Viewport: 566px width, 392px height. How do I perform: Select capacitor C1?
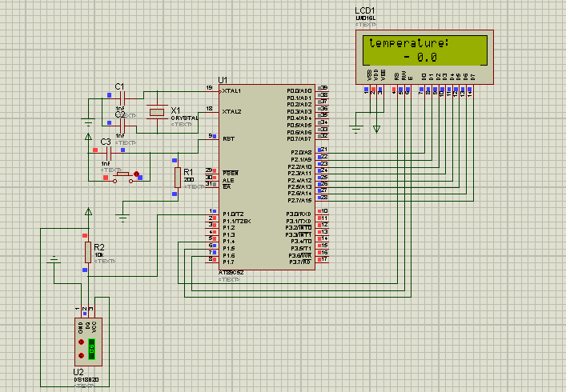point(122,98)
